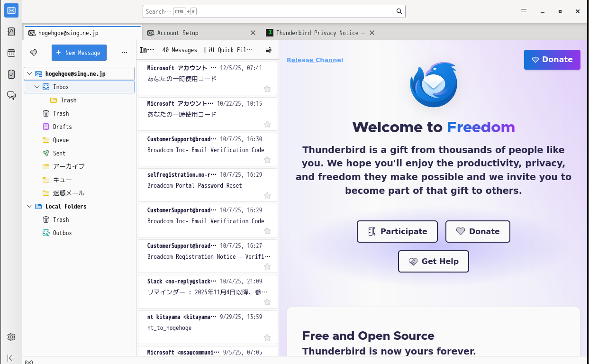Open the Tasks space

[x=11, y=74]
